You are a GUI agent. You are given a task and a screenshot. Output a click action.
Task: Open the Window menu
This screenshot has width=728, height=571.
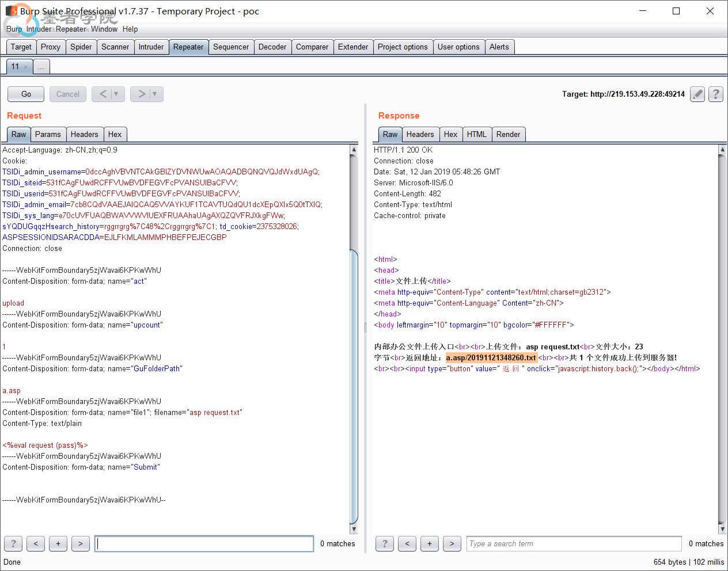click(x=104, y=29)
